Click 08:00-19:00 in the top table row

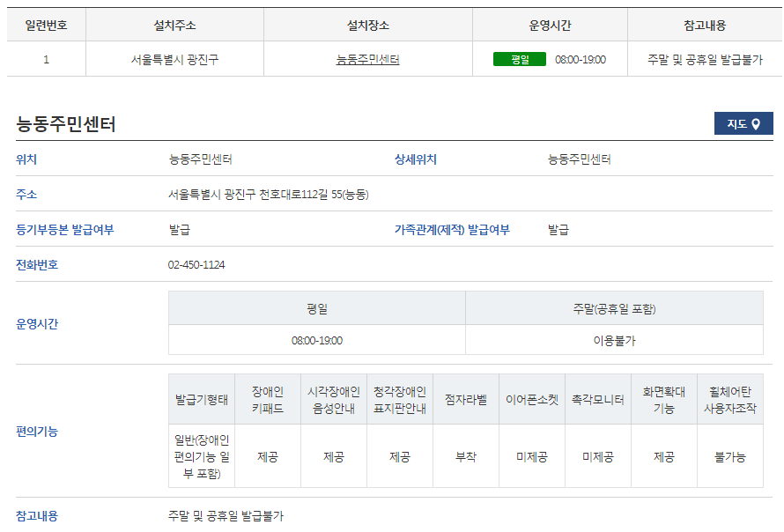click(581, 60)
